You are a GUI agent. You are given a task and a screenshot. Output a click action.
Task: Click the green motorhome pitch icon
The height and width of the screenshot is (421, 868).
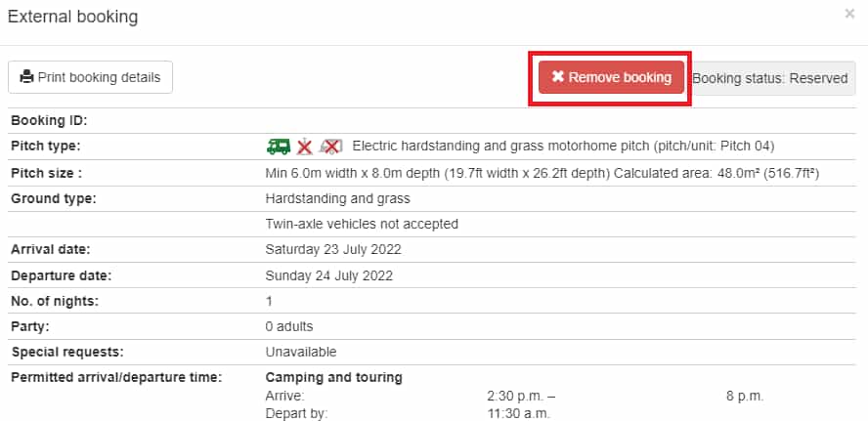tap(279, 147)
